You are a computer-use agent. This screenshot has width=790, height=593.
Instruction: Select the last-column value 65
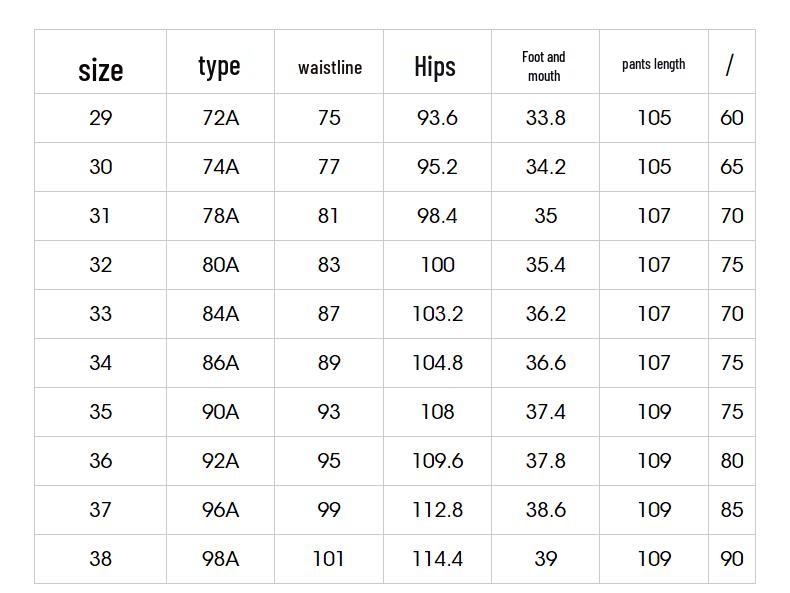click(732, 167)
